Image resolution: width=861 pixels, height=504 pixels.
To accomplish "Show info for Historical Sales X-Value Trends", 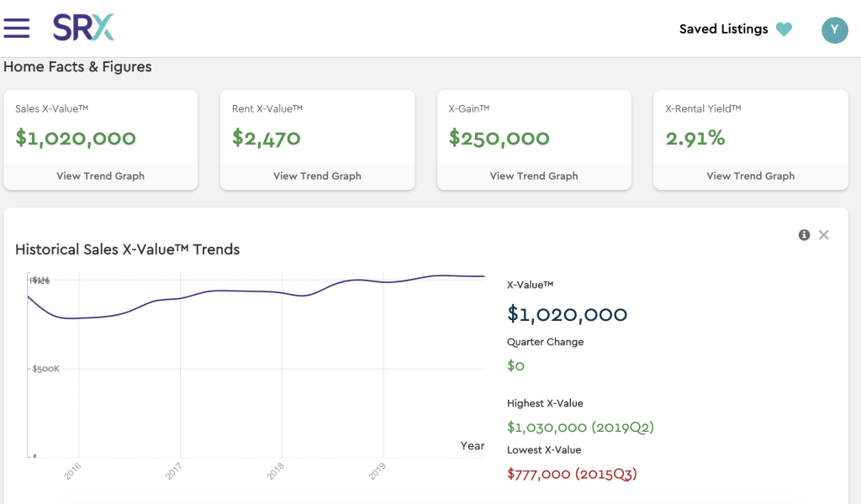I will point(804,235).
